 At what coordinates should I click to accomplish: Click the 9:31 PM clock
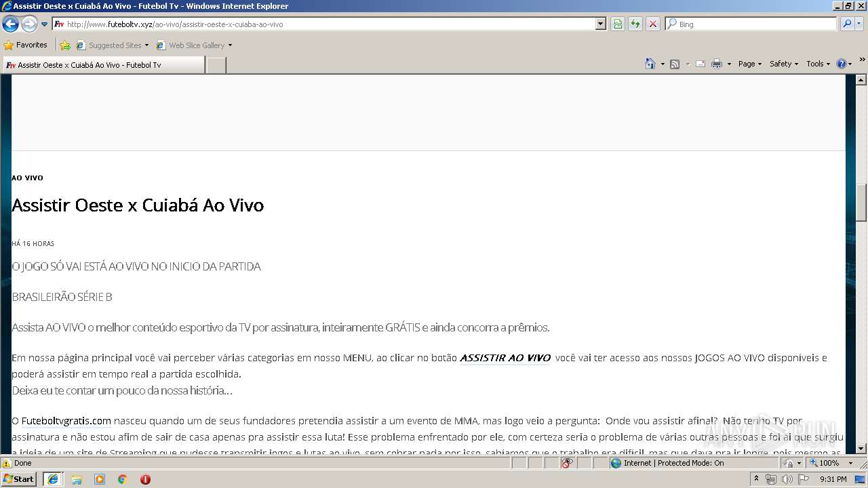(x=833, y=479)
